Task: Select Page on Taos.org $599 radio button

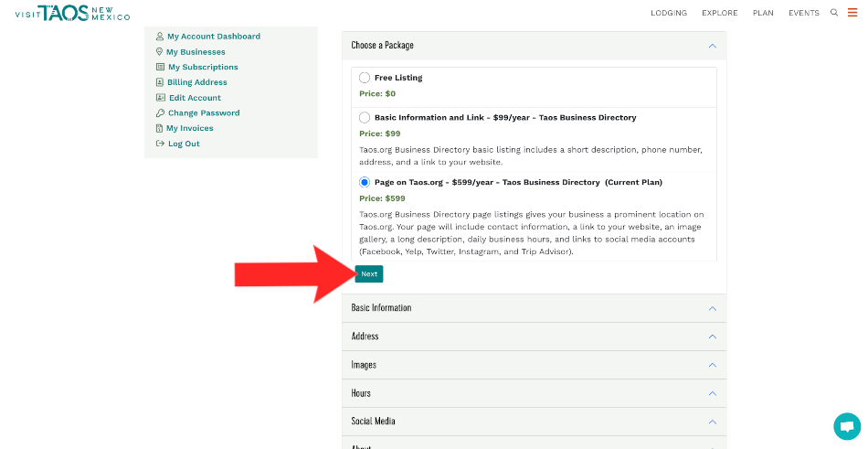Action: 365,182
